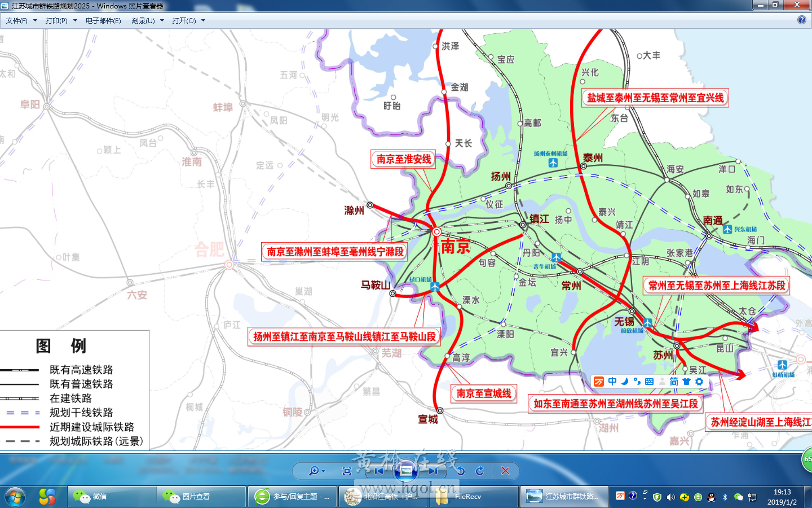Viewport: 812px width, 508px height.
Task: Click the green 65 floating ball
Action: pyautogui.click(x=807, y=459)
